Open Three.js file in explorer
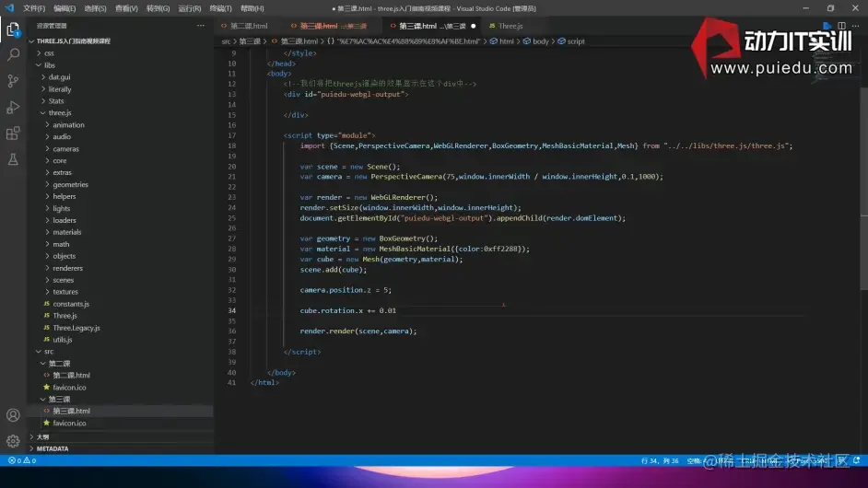 [x=65, y=316]
